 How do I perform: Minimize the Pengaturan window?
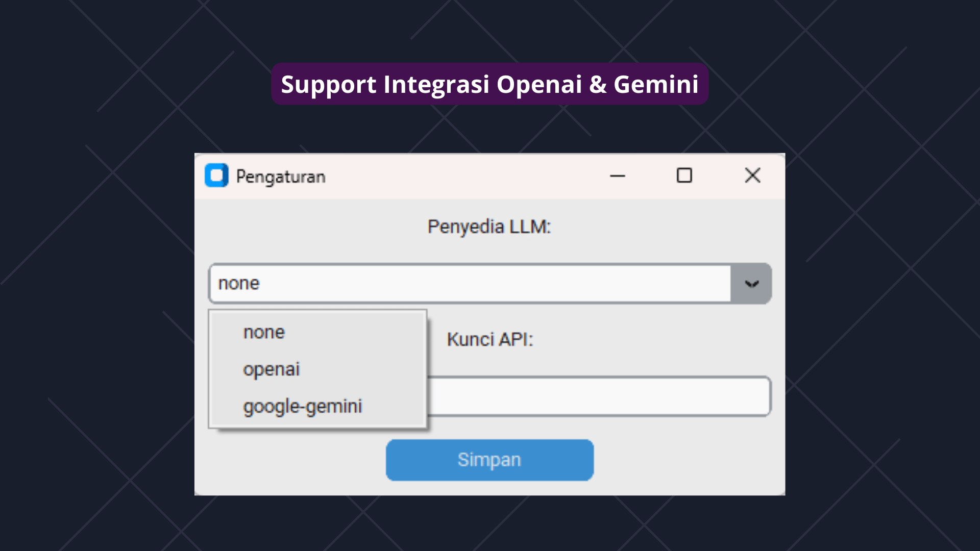click(618, 176)
